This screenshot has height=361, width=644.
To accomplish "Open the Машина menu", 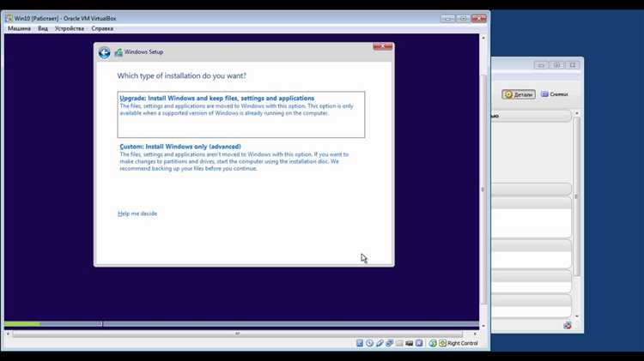I will [x=19, y=28].
